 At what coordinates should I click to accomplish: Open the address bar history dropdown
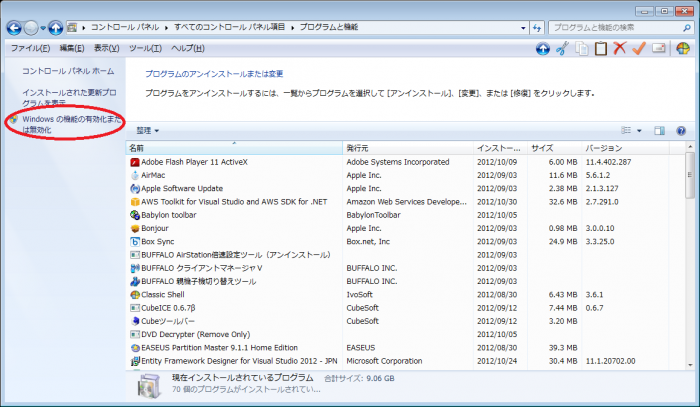[523, 28]
